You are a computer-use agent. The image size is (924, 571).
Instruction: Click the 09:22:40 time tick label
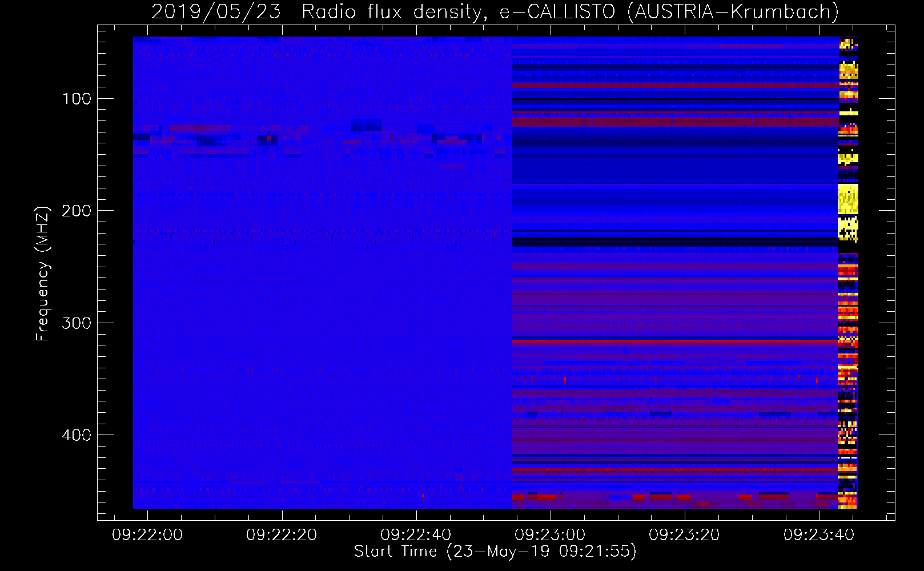416,535
